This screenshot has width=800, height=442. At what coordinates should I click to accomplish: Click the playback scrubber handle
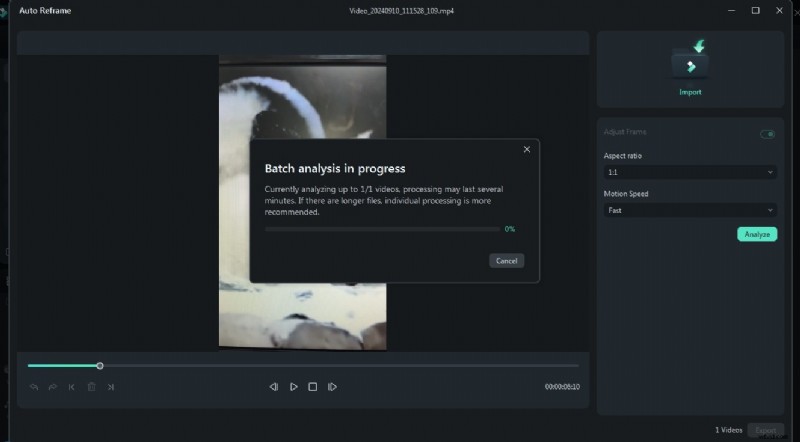point(100,366)
